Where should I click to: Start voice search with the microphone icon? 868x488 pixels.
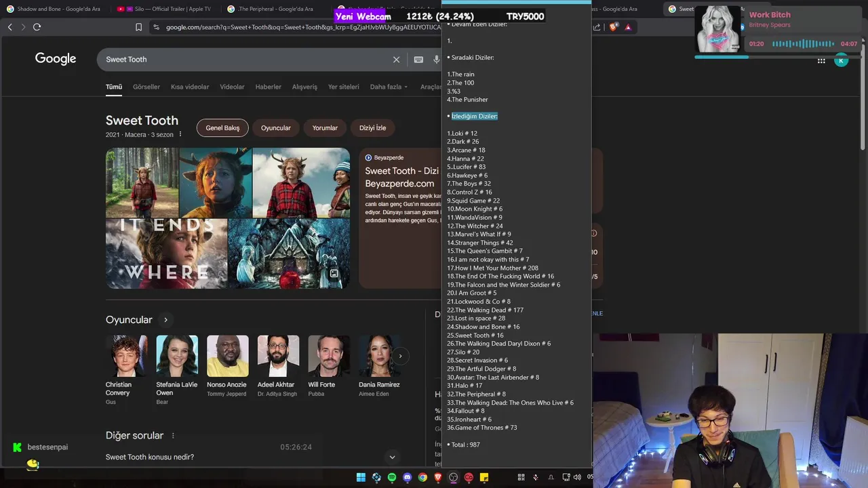pos(436,60)
